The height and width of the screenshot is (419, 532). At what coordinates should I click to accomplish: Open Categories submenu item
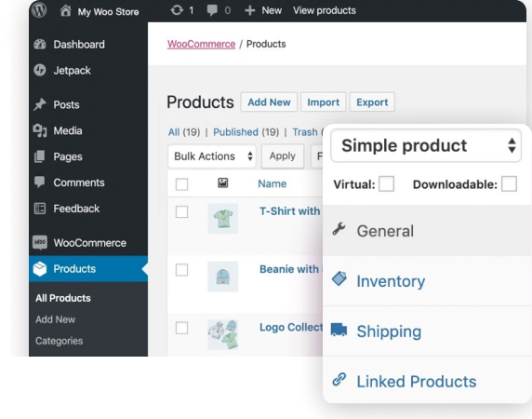coord(59,341)
